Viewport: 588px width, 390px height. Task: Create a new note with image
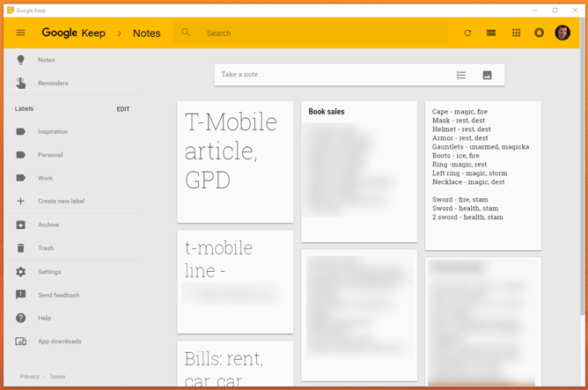click(487, 75)
